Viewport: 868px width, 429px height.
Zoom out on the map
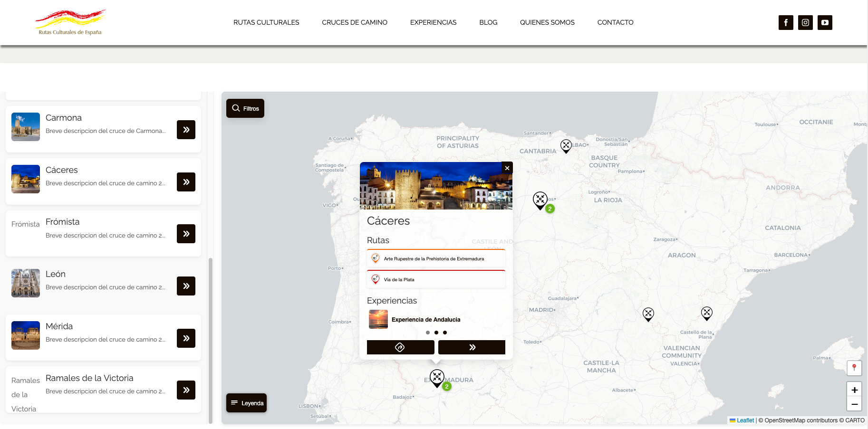(x=854, y=404)
